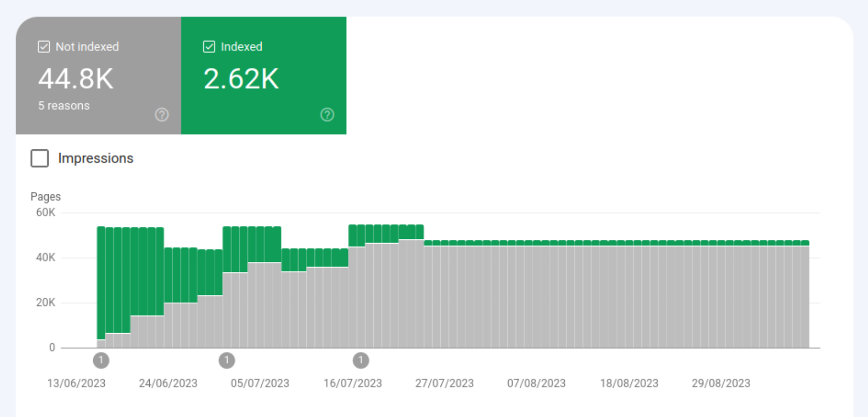Click the 29/08/2023 date label
Image resolution: width=868 pixels, height=417 pixels.
(x=721, y=383)
